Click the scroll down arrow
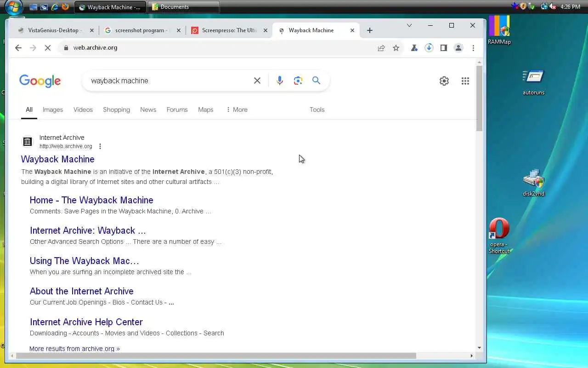Viewport: 588px width, 368px height. (x=479, y=348)
